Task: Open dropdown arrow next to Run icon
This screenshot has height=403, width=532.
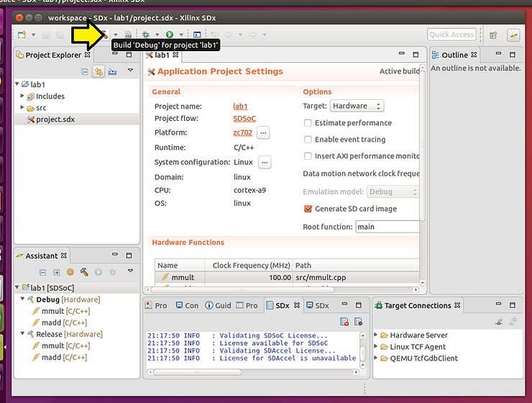Action: (x=181, y=35)
